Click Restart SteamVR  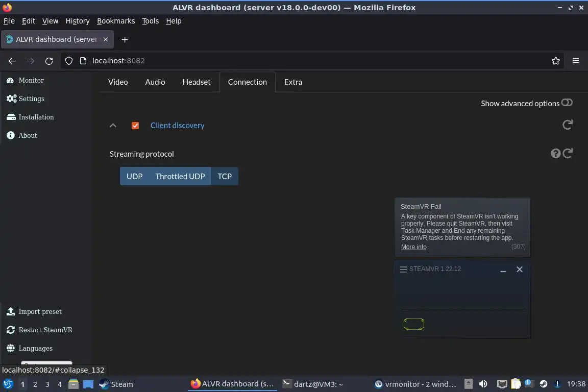click(x=39, y=330)
